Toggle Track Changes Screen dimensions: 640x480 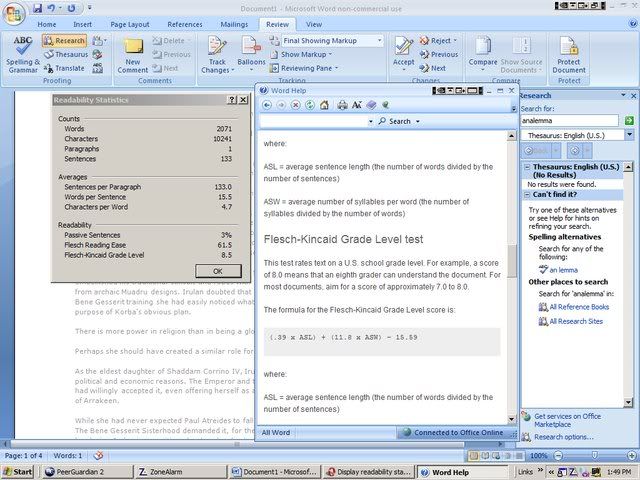pos(217,54)
